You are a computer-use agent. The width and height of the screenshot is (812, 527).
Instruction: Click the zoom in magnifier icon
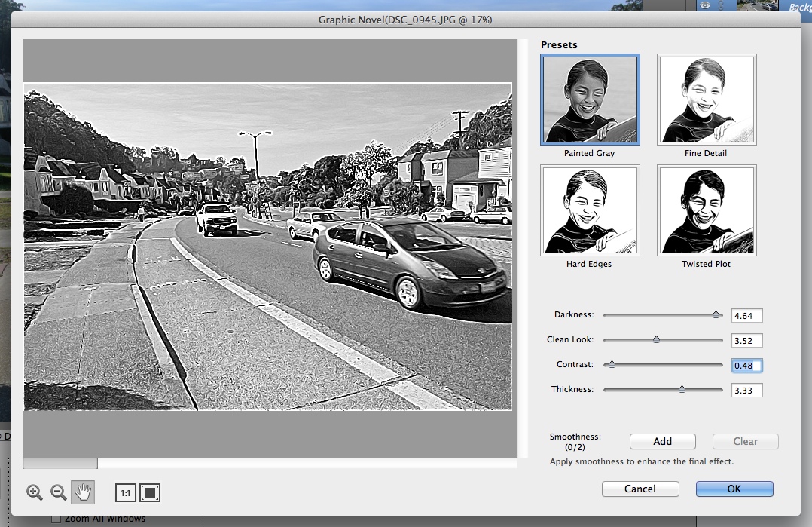coord(34,492)
